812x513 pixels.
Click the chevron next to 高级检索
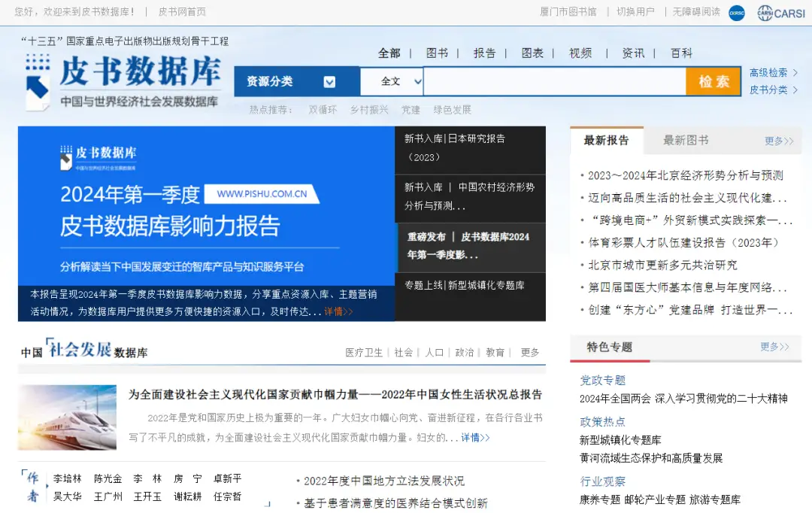click(x=795, y=72)
